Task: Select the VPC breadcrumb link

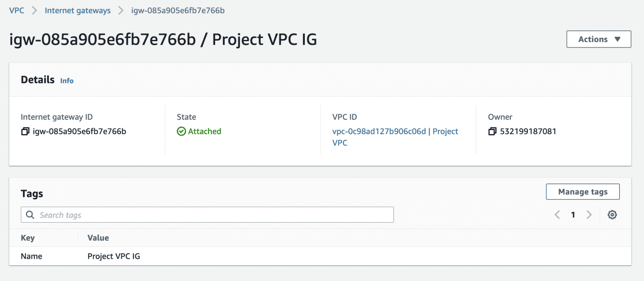Action: point(17,10)
